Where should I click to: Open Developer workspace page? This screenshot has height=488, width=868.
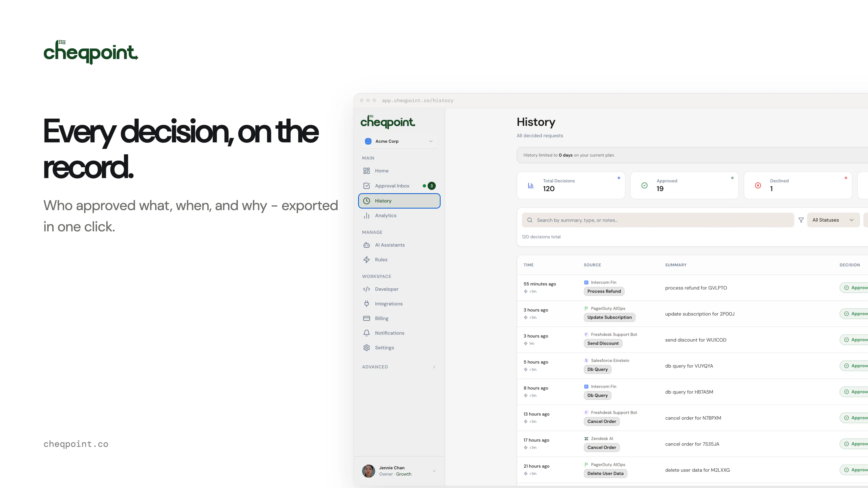pyautogui.click(x=399, y=289)
